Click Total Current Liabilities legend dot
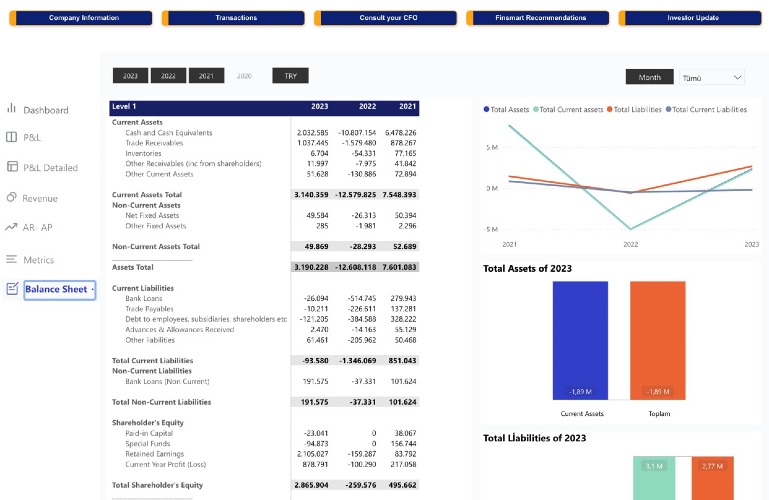This screenshot has height=500, width=769. pos(668,109)
